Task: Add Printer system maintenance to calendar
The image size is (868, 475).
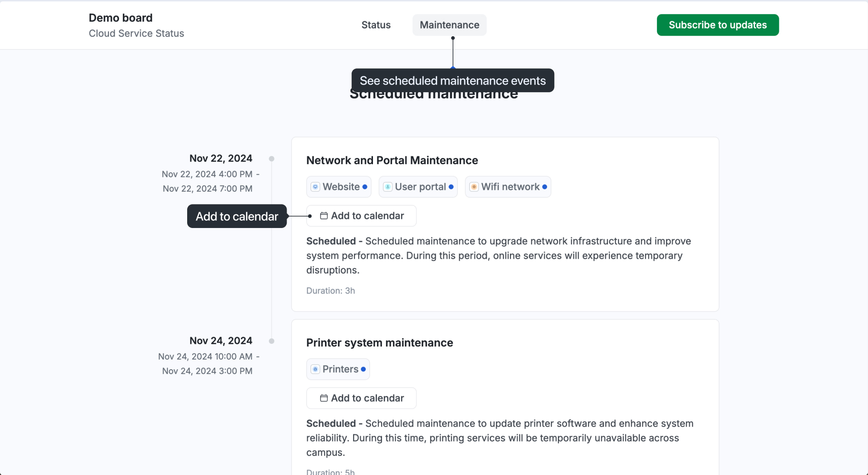Action: click(x=361, y=398)
